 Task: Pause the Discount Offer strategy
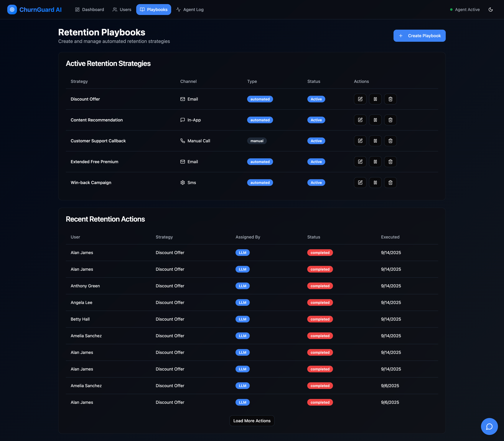click(x=375, y=99)
